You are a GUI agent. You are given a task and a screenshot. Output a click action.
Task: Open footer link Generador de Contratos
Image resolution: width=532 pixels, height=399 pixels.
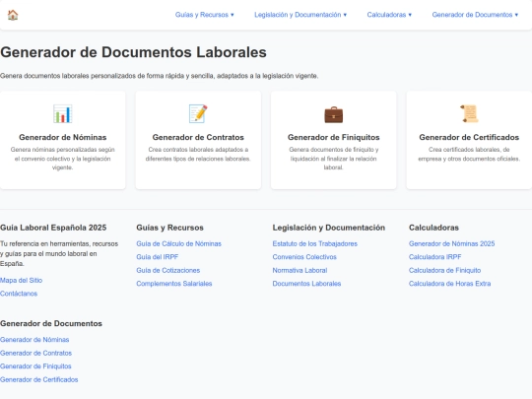pyautogui.click(x=36, y=353)
